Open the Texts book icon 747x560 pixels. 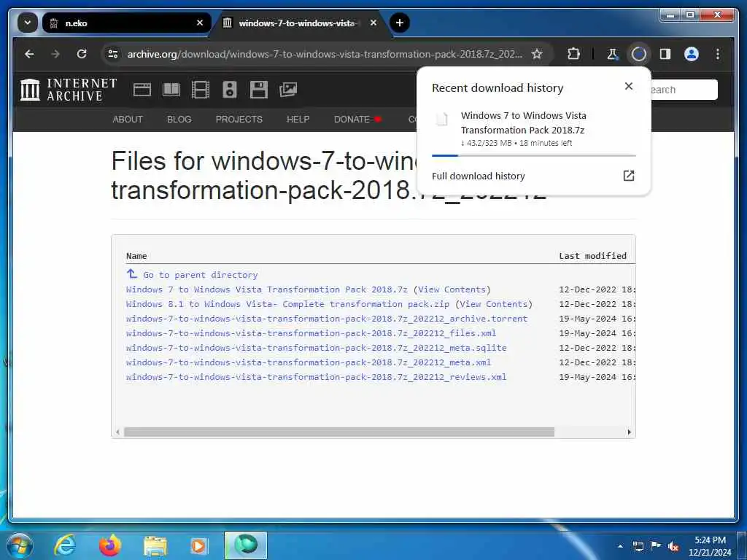click(x=171, y=90)
